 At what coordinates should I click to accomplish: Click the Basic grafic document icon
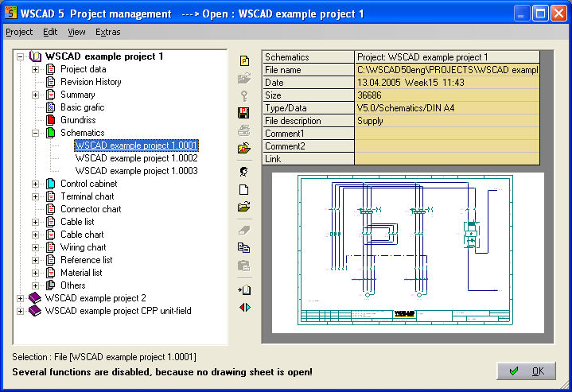click(x=51, y=107)
